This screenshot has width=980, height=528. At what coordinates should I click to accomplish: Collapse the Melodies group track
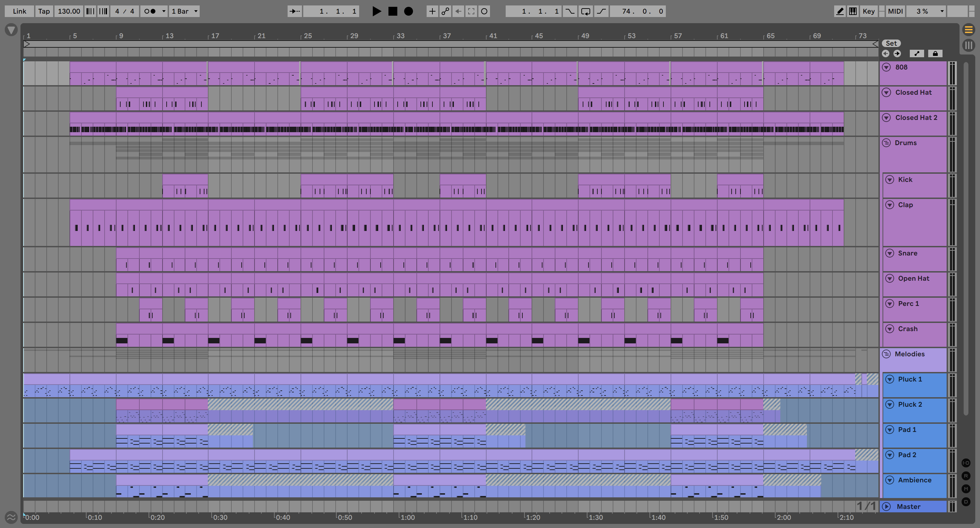(x=886, y=354)
